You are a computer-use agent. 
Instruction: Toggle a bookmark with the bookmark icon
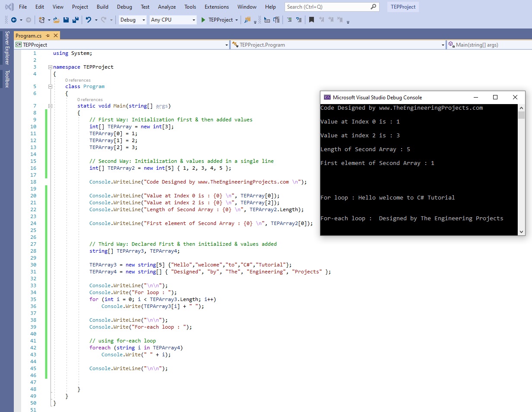pos(312,20)
